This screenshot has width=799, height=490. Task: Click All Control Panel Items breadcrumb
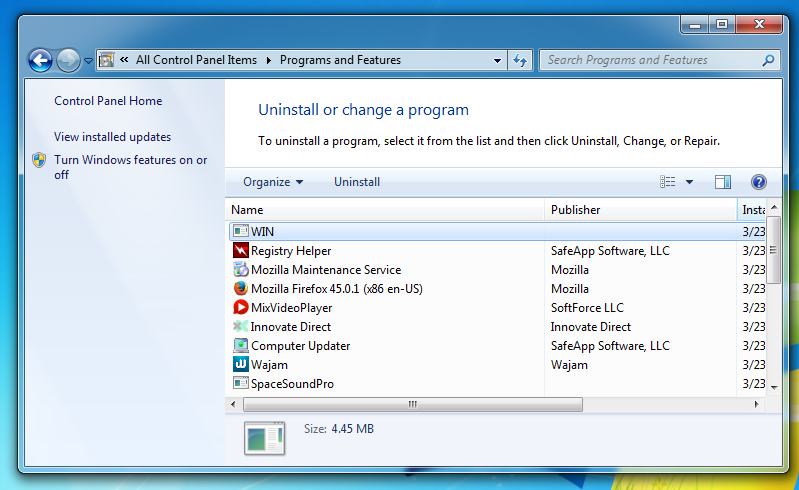196,60
